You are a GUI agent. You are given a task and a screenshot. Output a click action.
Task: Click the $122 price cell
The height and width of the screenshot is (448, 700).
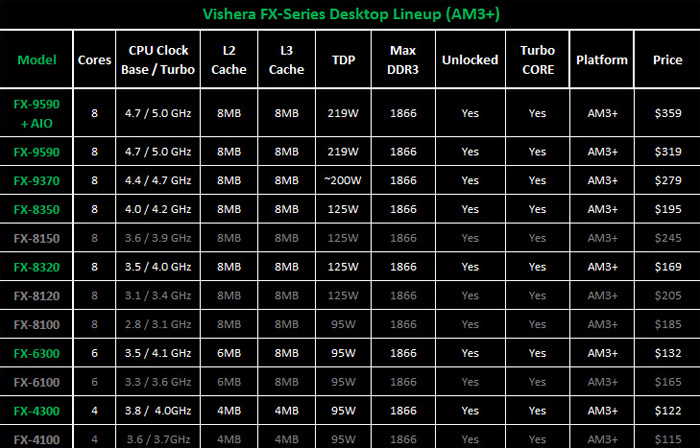[x=668, y=411]
